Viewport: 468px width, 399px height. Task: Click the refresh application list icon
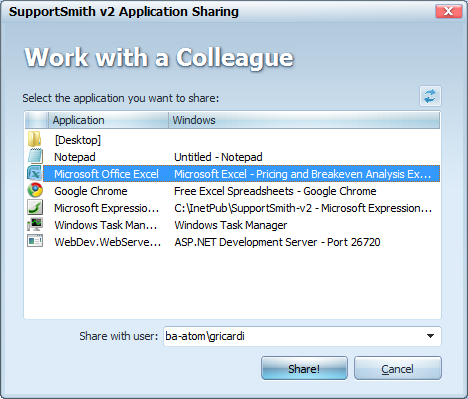pos(430,96)
